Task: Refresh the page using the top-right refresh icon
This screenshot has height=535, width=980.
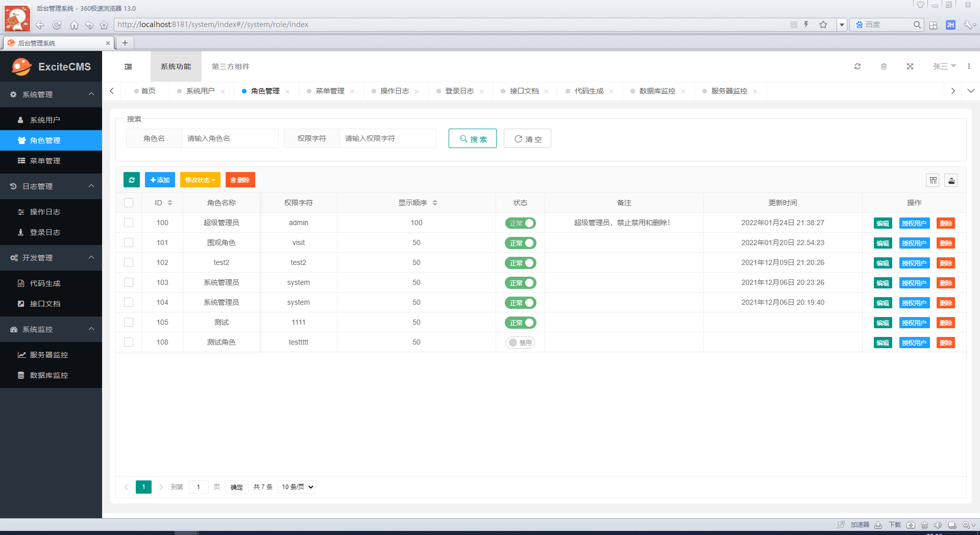Action: tap(857, 66)
